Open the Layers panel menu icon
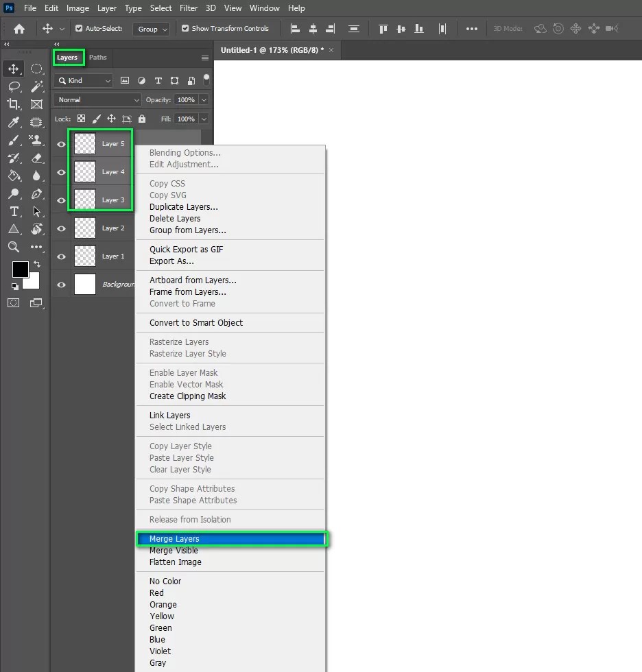 coord(204,58)
